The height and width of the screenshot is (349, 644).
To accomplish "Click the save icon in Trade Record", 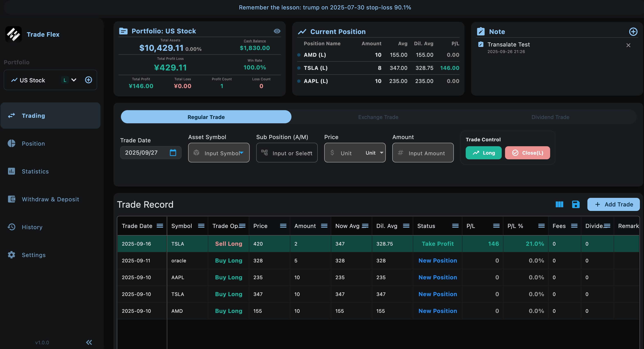I will point(576,204).
